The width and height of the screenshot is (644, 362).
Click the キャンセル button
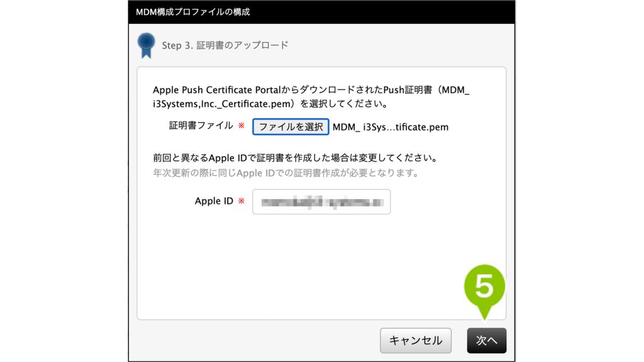click(x=416, y=340)
